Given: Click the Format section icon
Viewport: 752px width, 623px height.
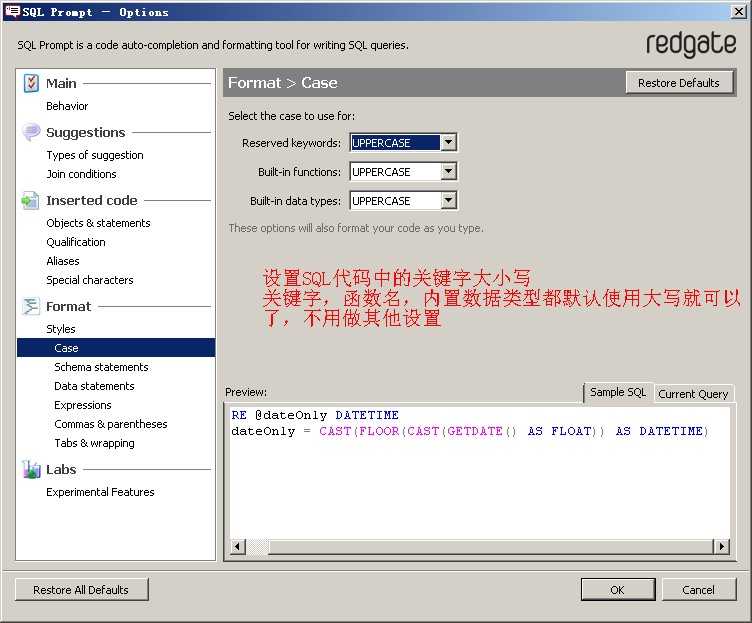Looking at the screenshot, I should 31,306.
